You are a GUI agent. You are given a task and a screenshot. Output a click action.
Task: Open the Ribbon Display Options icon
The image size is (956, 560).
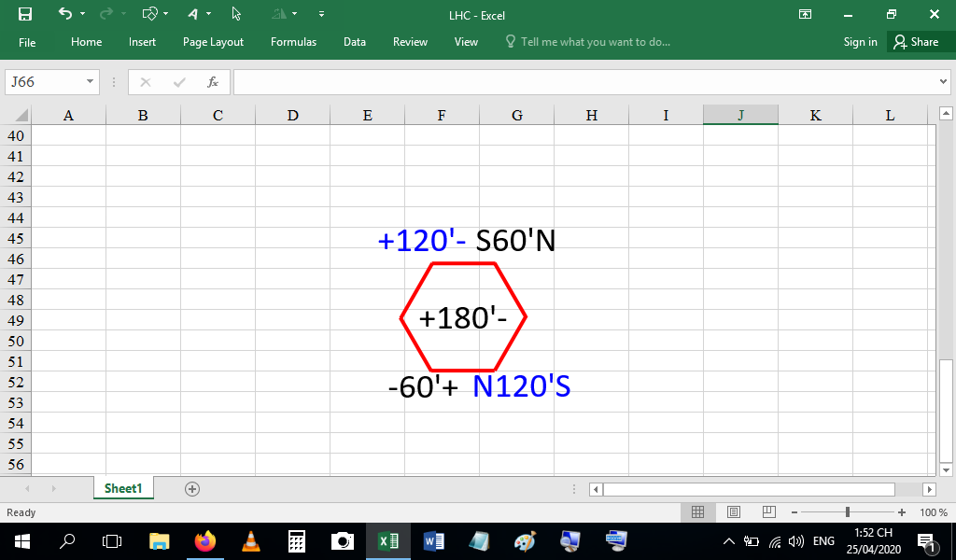[x=805, y=14]
